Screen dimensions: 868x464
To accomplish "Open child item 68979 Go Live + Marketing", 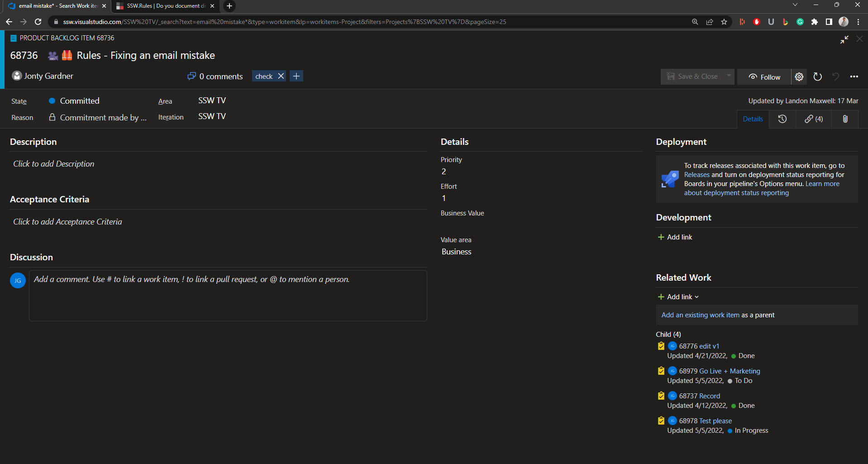I will 729,371.
